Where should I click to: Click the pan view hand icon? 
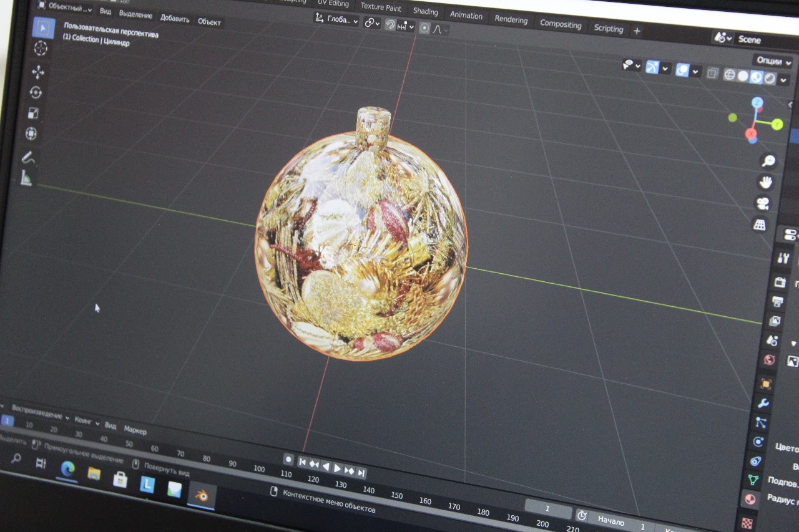[765, 182]
